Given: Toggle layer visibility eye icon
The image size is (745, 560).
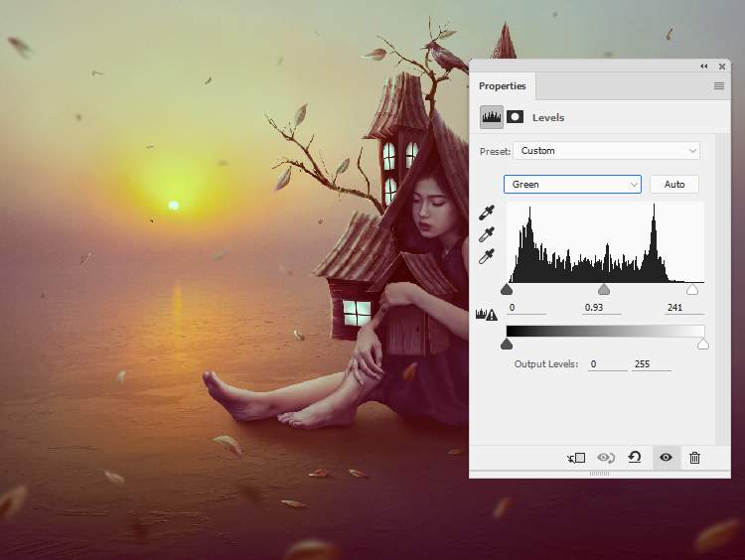Looking at the screenshot, I should click(666, 458).
